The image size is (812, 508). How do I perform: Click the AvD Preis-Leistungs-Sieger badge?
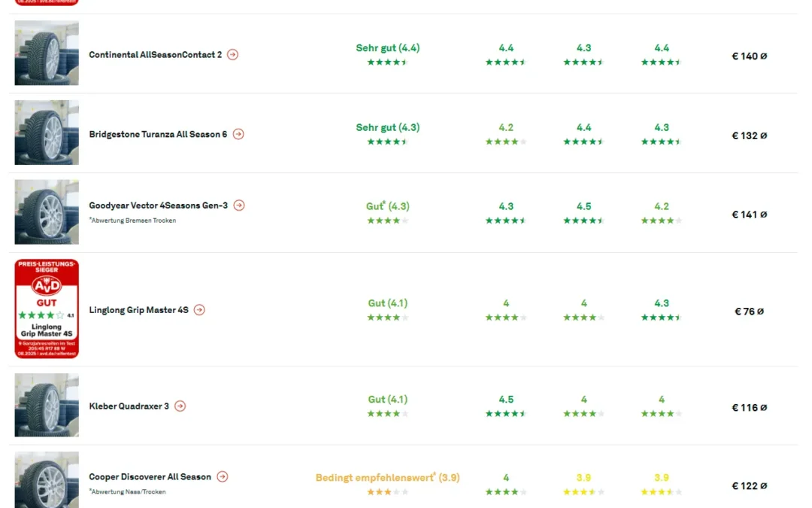tap(47, 309)
